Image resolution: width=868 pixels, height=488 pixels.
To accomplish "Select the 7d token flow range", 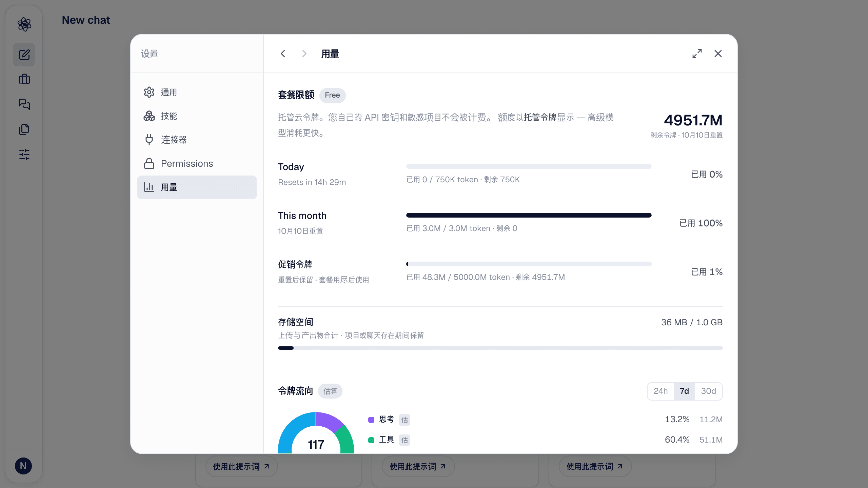I will pos(684,391).
